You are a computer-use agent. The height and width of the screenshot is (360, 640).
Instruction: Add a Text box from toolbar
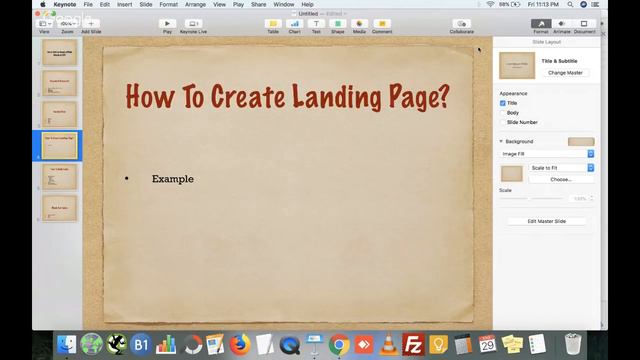(316, 24)
